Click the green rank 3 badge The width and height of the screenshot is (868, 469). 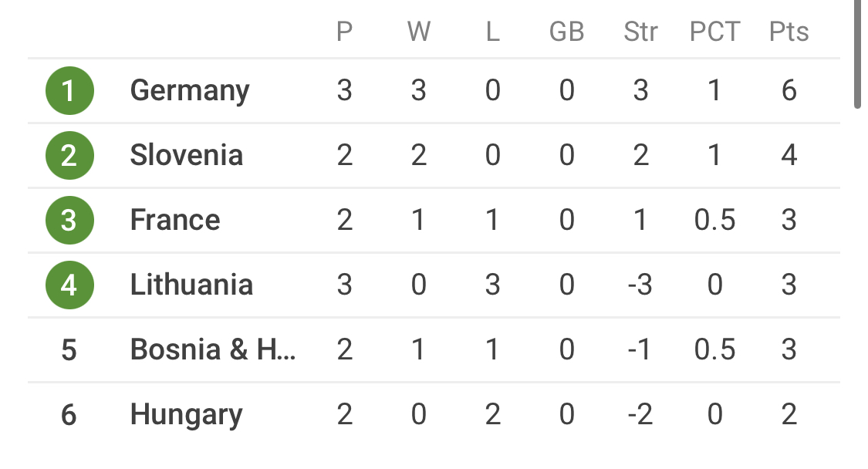pos(69,221)
